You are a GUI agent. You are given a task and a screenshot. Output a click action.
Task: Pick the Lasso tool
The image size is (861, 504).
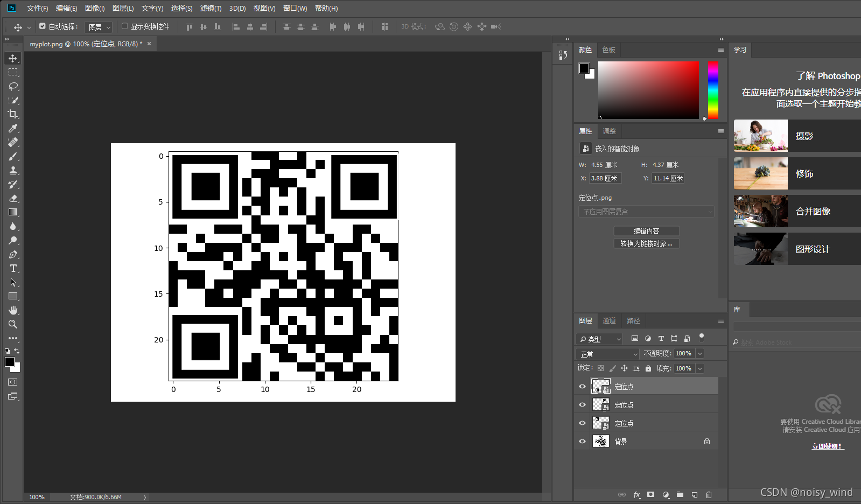(13, 86)
